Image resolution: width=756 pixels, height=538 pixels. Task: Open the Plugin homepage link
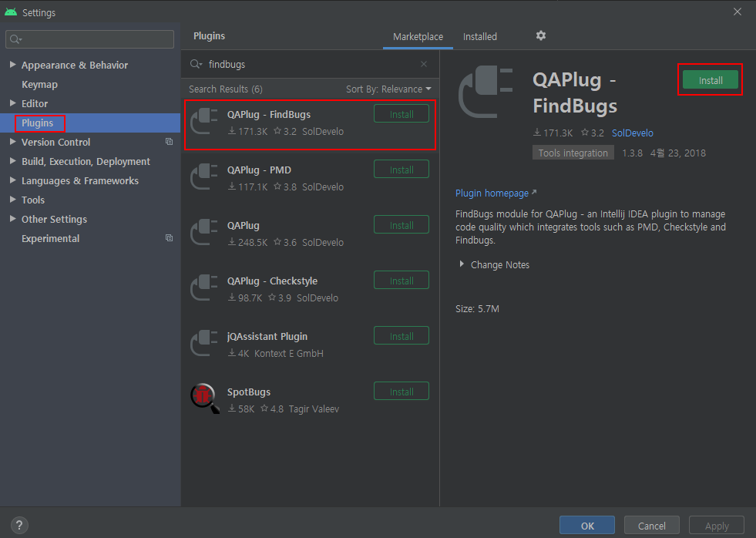click(492, 193)
